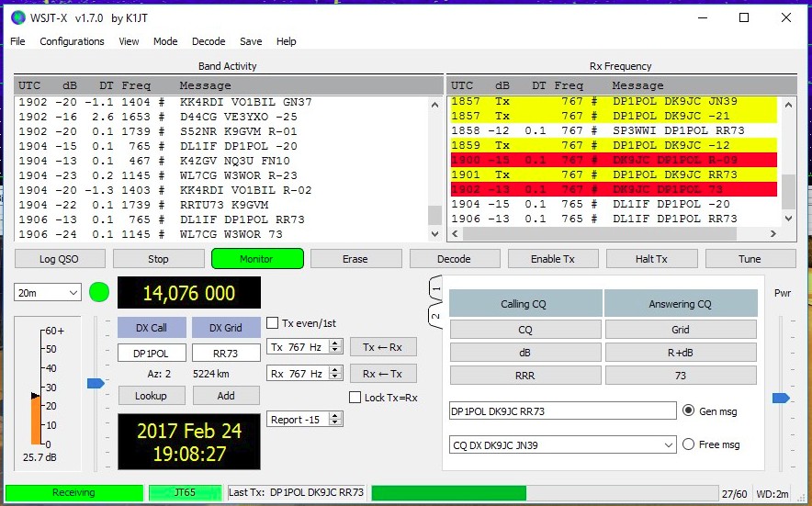
Task: Decrease the Rx 767 Hz value with down arrow
Action: point(335,377)
